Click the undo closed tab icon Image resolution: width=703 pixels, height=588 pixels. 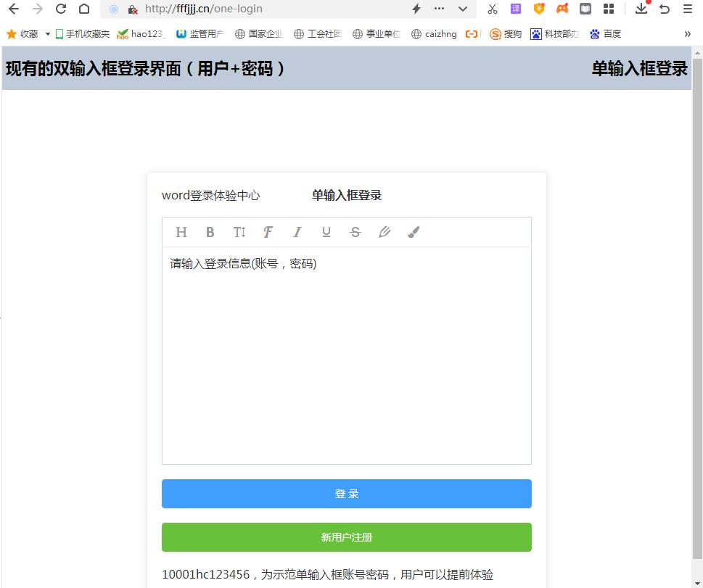(665, 9)
